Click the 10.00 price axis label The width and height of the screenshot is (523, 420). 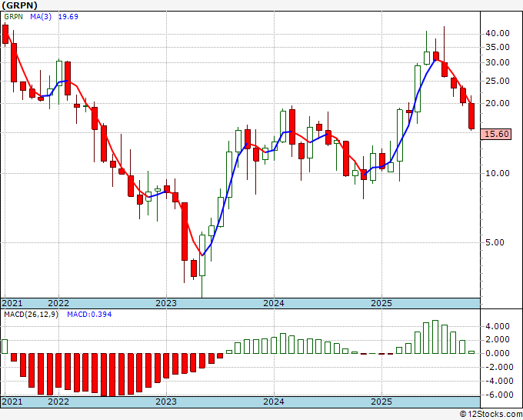[x=498, y=173]
